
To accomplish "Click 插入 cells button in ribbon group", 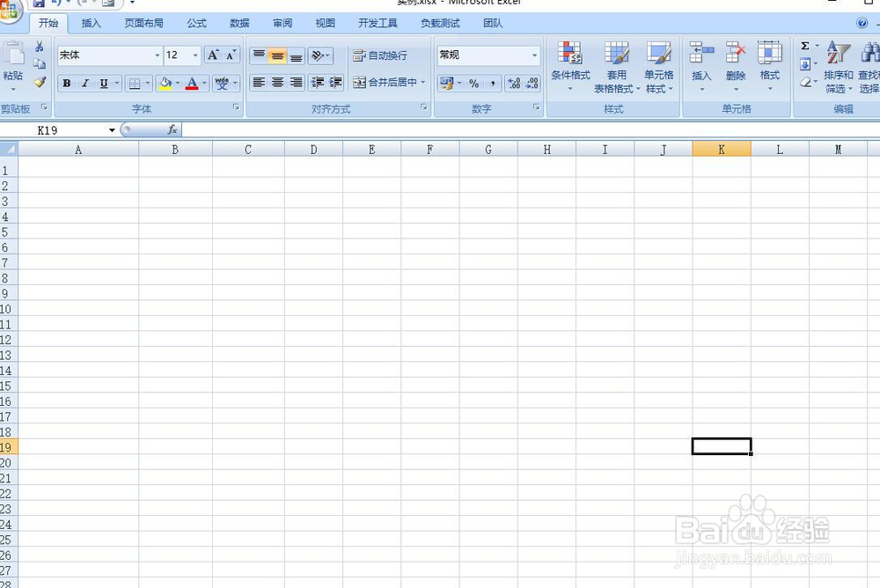I will pos(701,68).
